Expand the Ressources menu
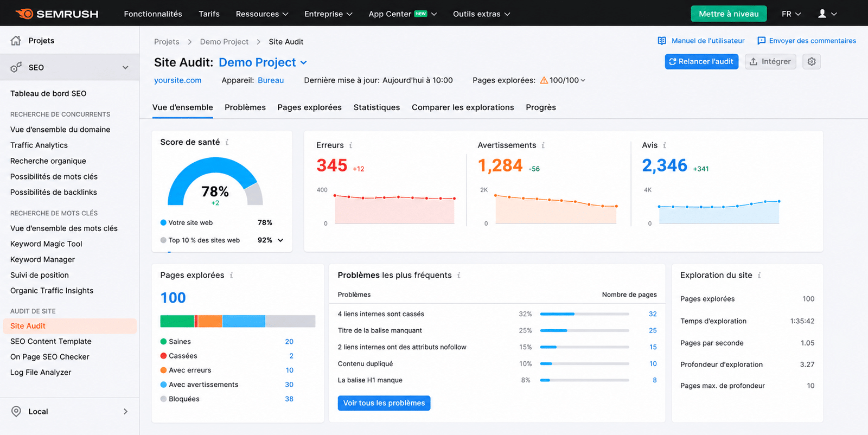Screen dimensions: 868x435 (262, 14)
